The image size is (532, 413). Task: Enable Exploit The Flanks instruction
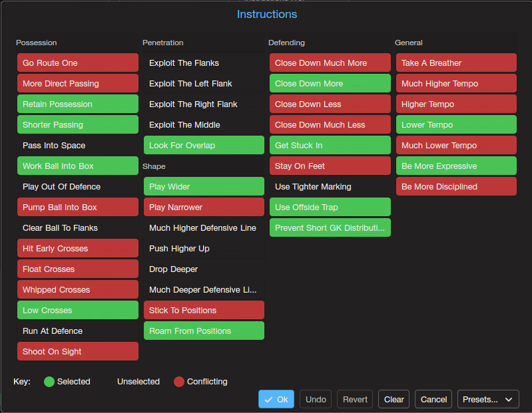tap(204, 63)
